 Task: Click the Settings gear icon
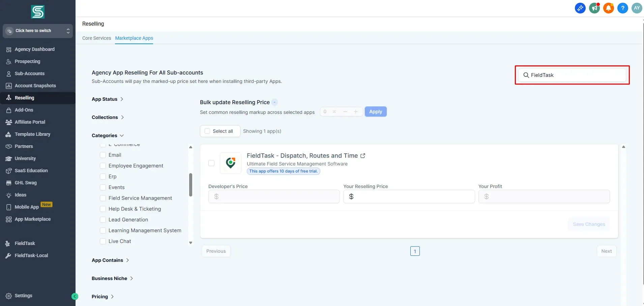click(x=9, y=296)
